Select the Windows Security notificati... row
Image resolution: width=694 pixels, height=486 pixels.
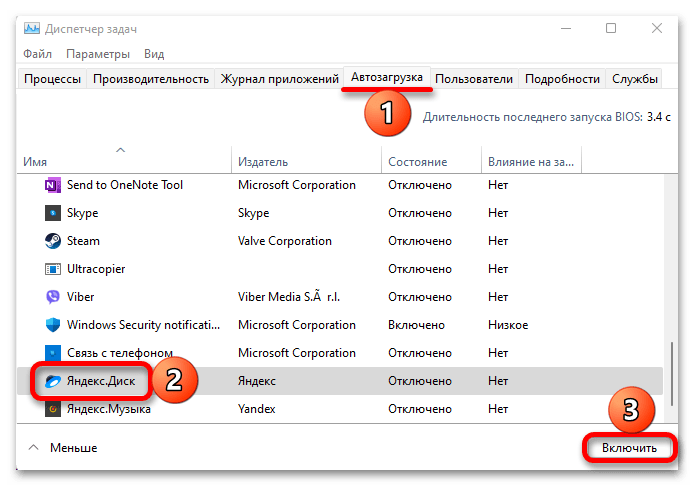click(x=340, y=325)
